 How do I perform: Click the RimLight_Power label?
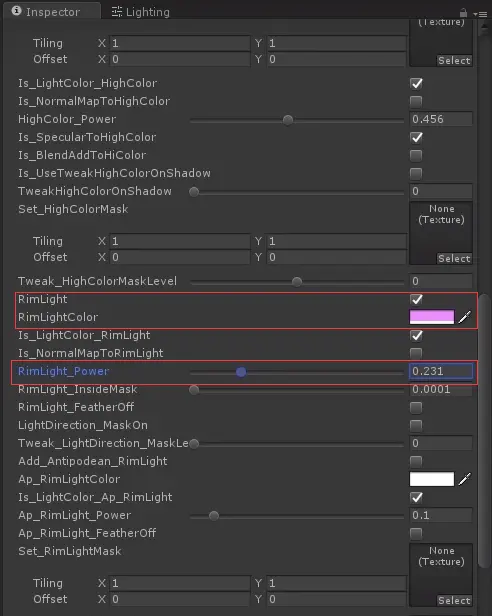coord(63,371)
